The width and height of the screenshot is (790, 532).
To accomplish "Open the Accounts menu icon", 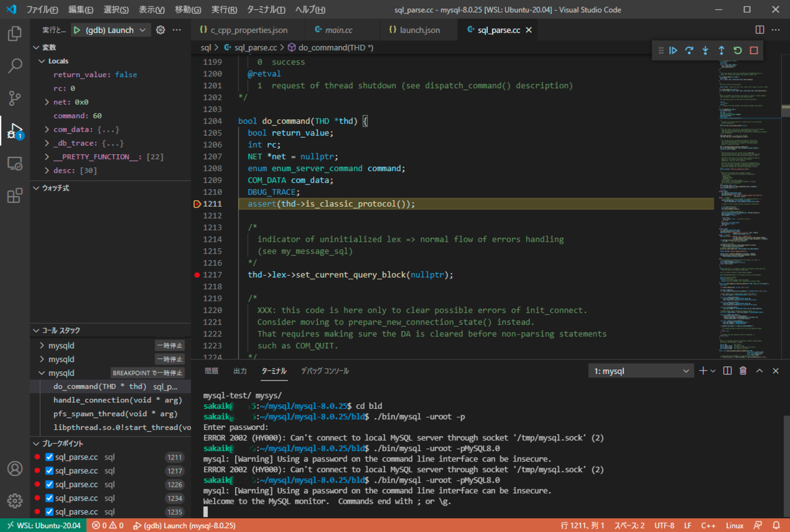I will click(x=14, y=469).
